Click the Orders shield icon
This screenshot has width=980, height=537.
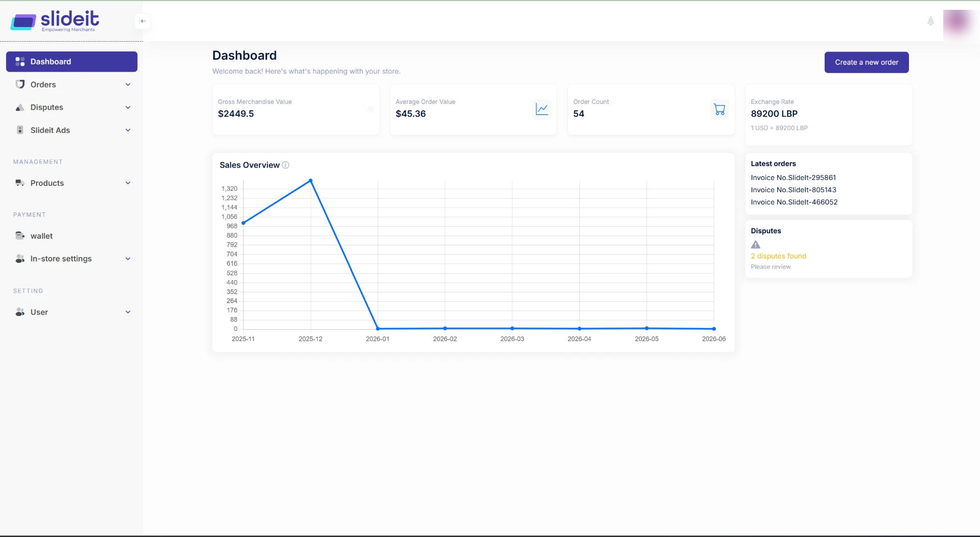click(x=20, y=84)
